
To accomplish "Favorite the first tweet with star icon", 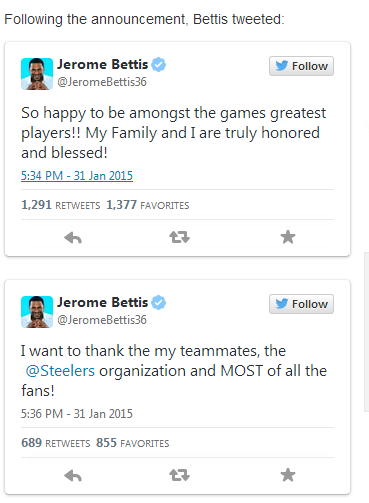I will (288, 237).
